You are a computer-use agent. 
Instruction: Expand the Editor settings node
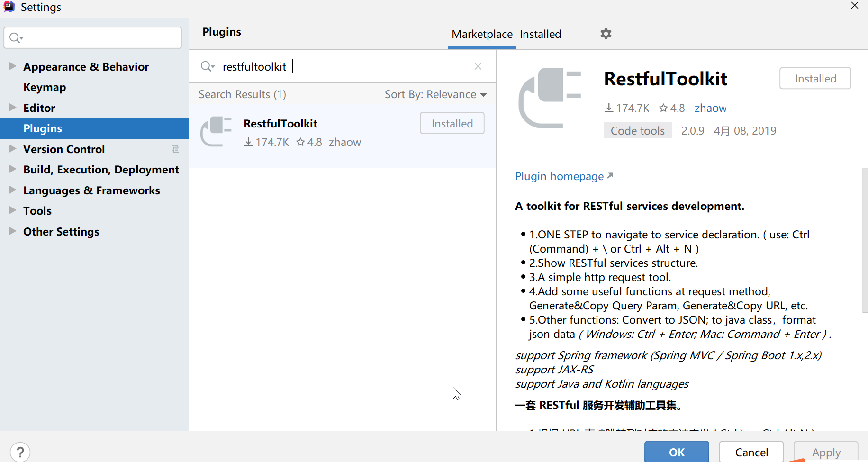click(x=13, y=108)
